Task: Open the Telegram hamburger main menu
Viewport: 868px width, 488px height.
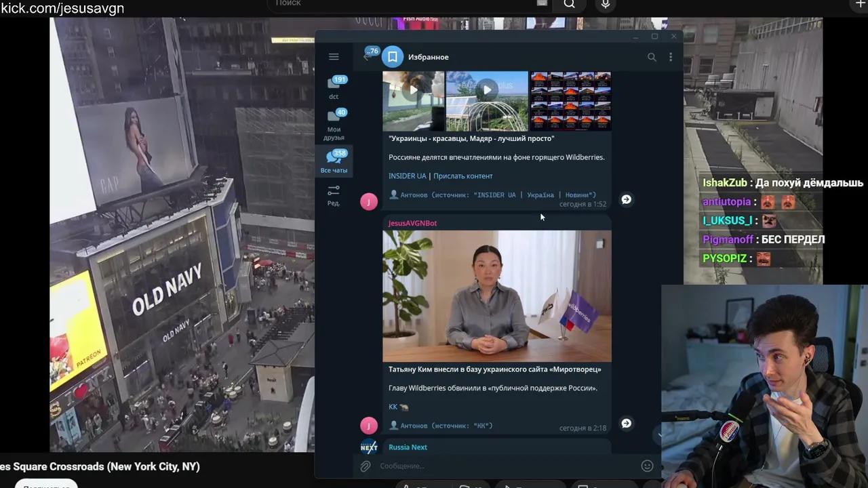Action: coord(334,57)
